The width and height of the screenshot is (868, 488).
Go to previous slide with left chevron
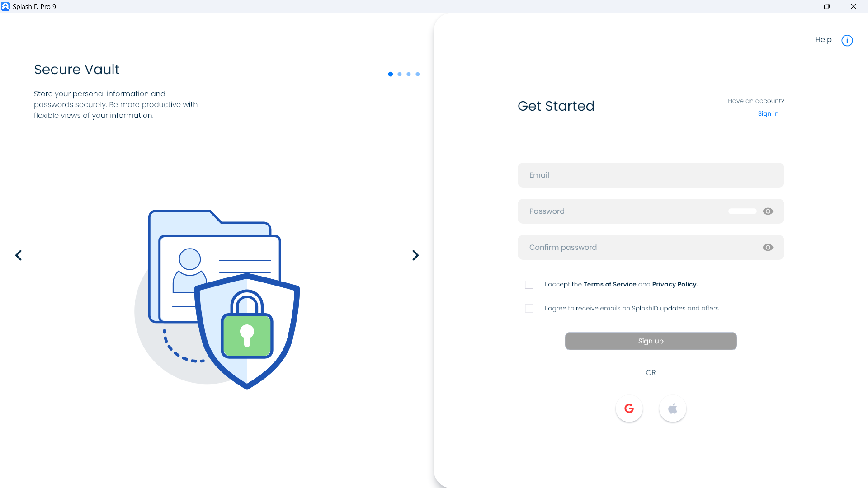pyautogui.click(x=19, y=255)
